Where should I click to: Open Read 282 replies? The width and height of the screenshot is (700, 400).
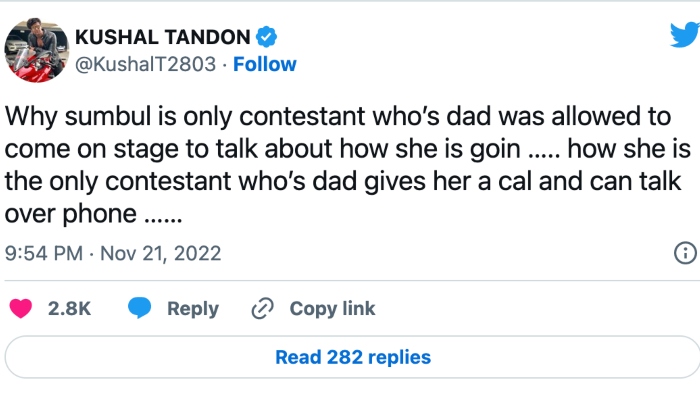352,357
